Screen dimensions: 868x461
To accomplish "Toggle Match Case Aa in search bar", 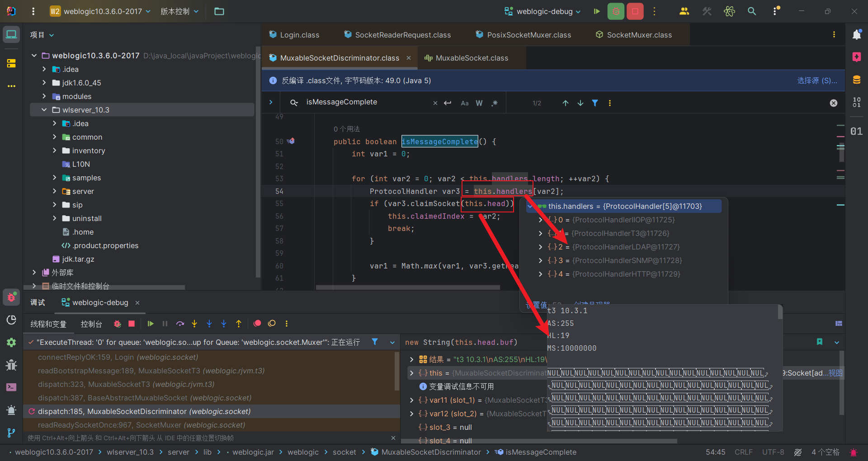I will tap(465, 103).
